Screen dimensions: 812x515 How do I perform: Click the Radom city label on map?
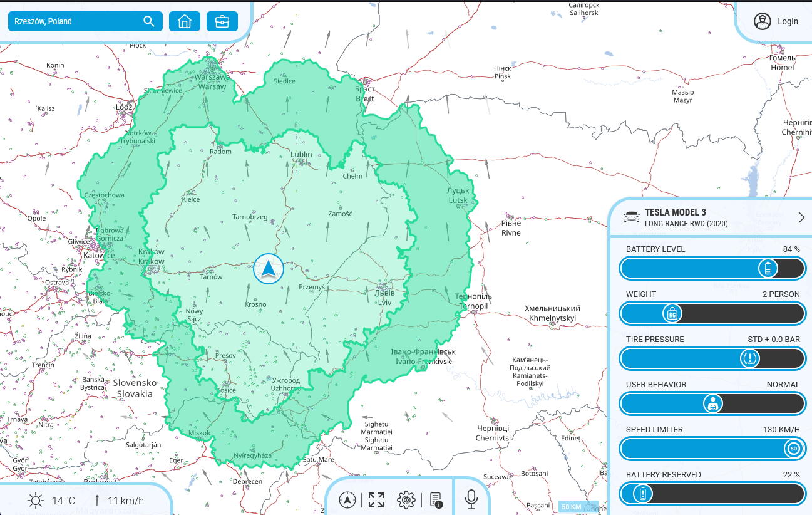coord(220,152)
